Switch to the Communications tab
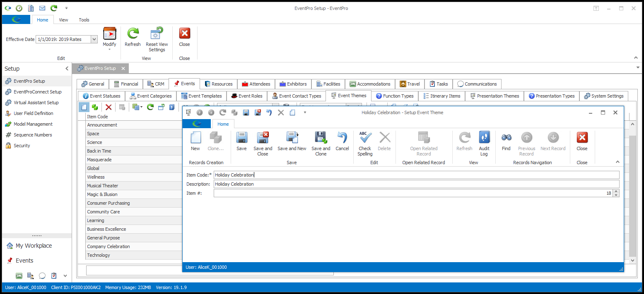This screenshot has height=294, width=644. pyautogui.click(x=477, y=84)
